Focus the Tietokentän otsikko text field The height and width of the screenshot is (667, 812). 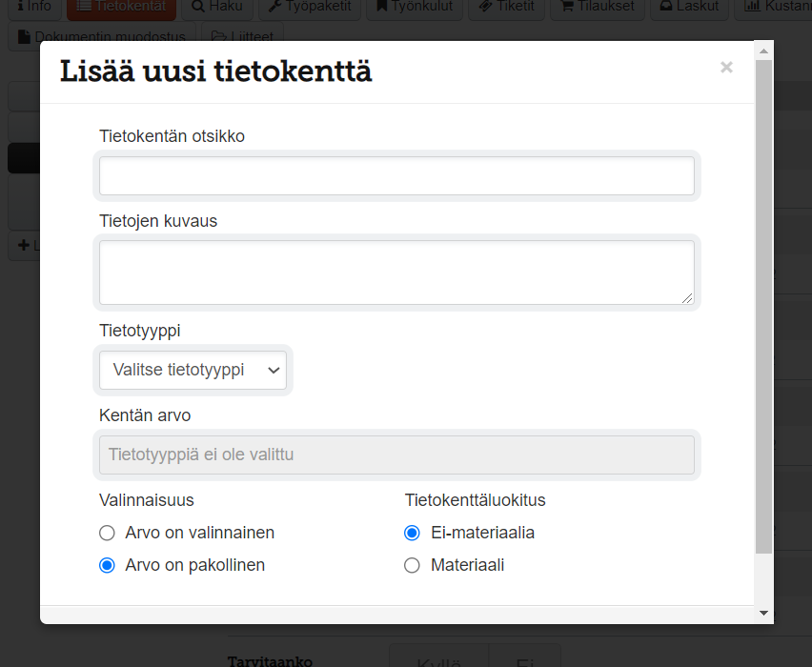(396, 176)
